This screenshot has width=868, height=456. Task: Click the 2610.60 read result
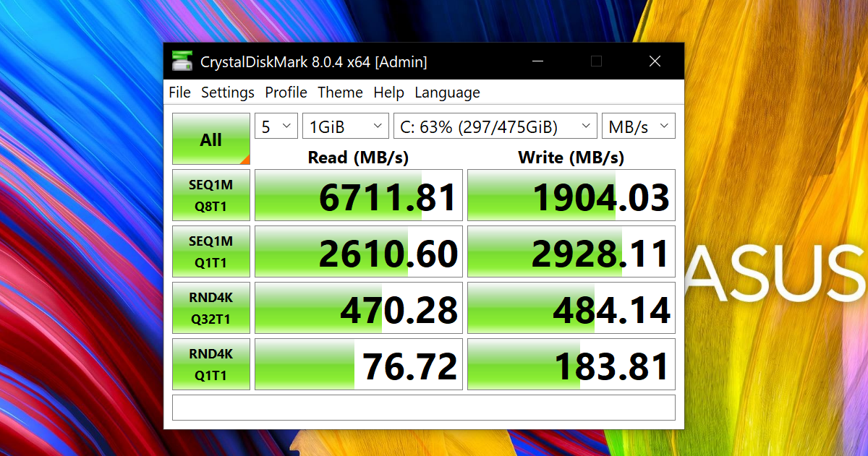pos(359,251)
